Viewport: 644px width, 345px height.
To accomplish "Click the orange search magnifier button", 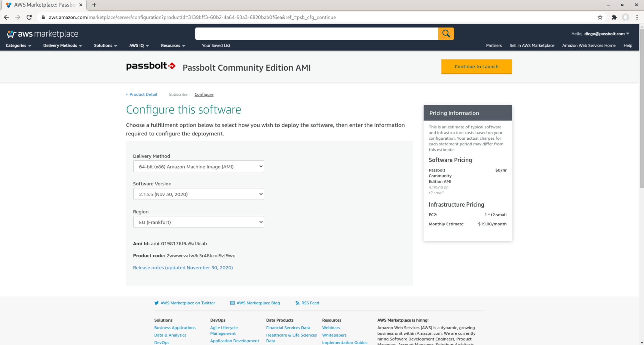I will (446, 34).
